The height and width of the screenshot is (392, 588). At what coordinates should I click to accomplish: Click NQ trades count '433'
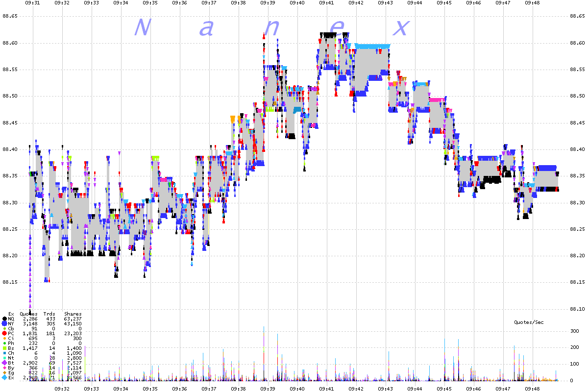[50, 318]
